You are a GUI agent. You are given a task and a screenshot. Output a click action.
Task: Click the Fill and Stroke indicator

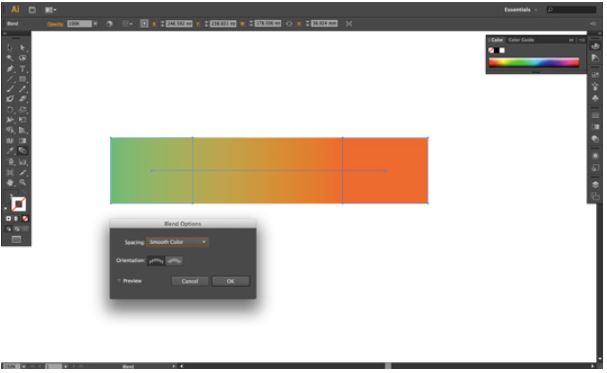[18, 204]
